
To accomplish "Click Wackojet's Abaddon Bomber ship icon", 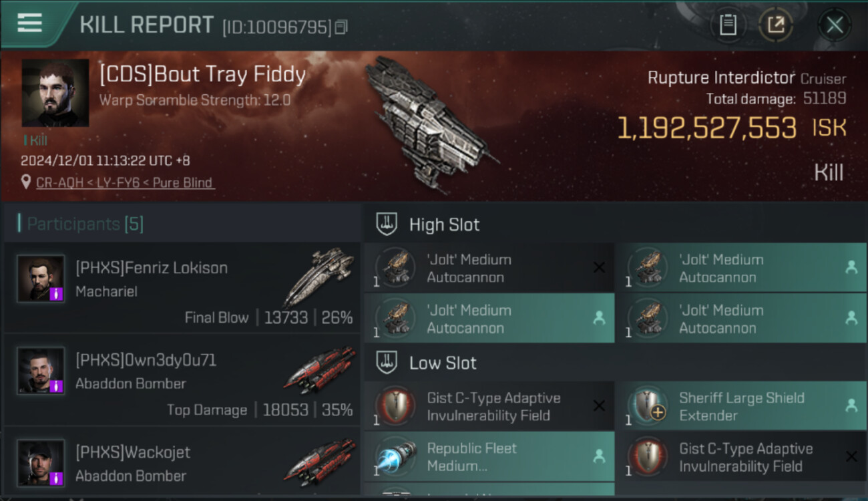I will click(320, 461).
